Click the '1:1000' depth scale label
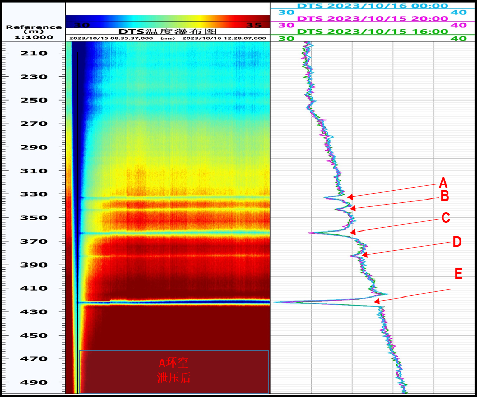Viewport: 478px width, 397px height. pyautogui.click(x=34, y=37)
